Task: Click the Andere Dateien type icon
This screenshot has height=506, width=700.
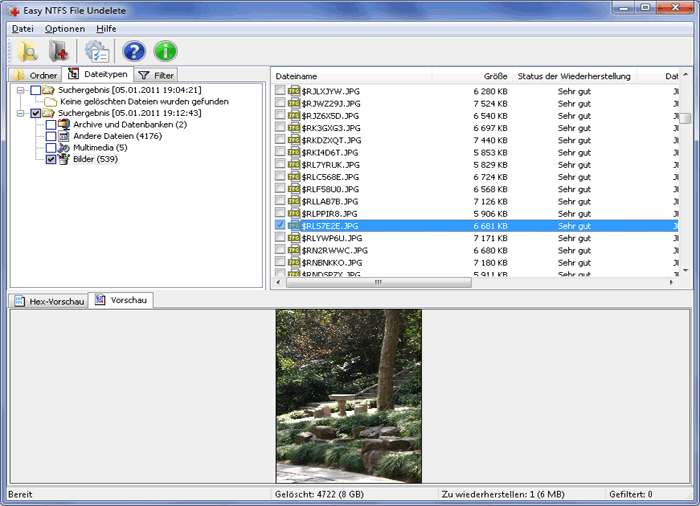Action: coord(64,136)
